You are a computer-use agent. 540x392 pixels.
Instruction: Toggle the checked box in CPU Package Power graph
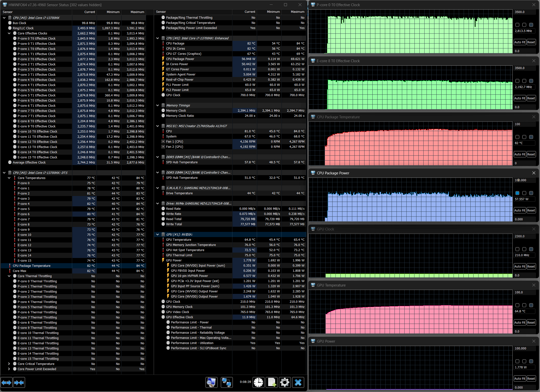click(x=517, y=193)
